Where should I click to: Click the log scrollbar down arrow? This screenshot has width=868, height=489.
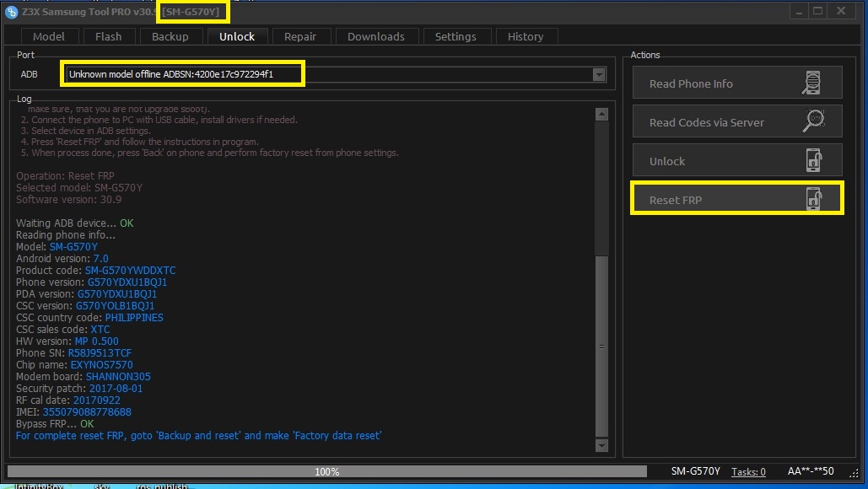click(601, 445)
